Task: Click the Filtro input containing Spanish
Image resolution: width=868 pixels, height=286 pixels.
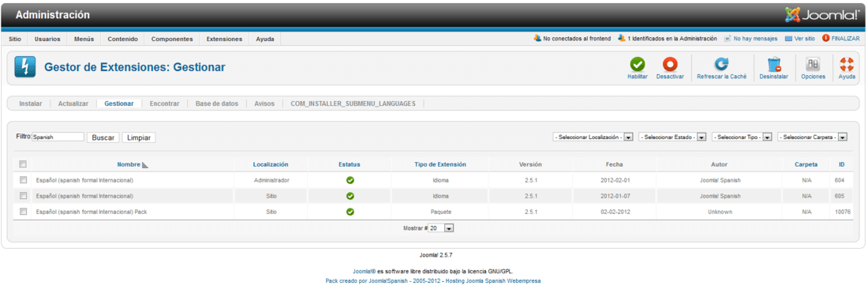Action: pos(58,137)
